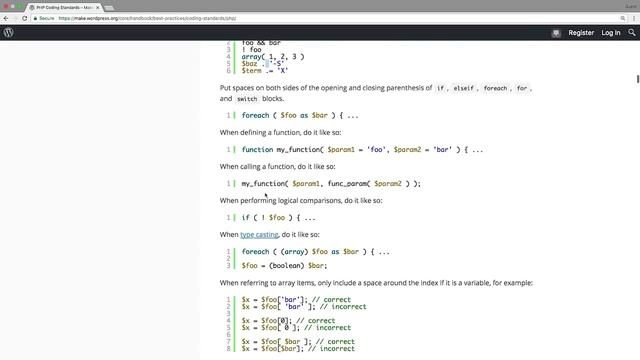Click the 'foreach ( (array) $foo as $bar )' code line
640x360 pixels.
point(316,252)
